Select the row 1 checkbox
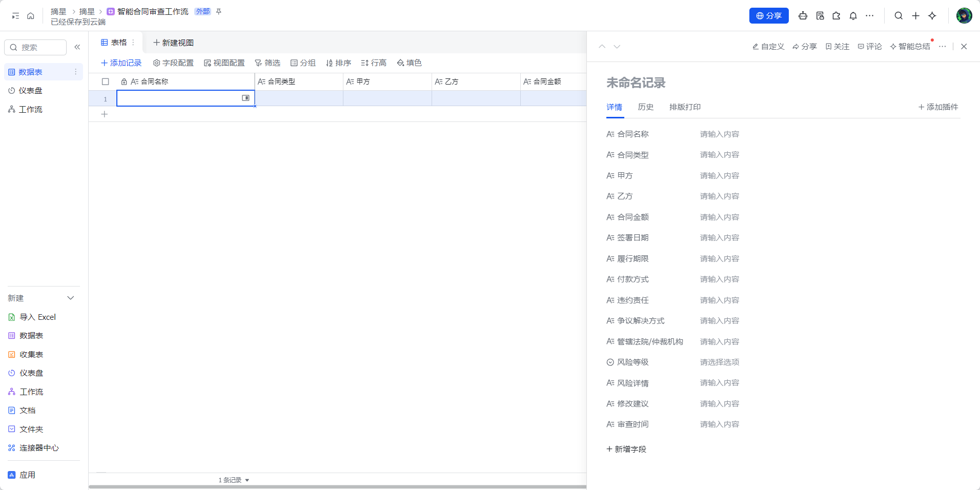980x490 pixels. coord(106,98)
